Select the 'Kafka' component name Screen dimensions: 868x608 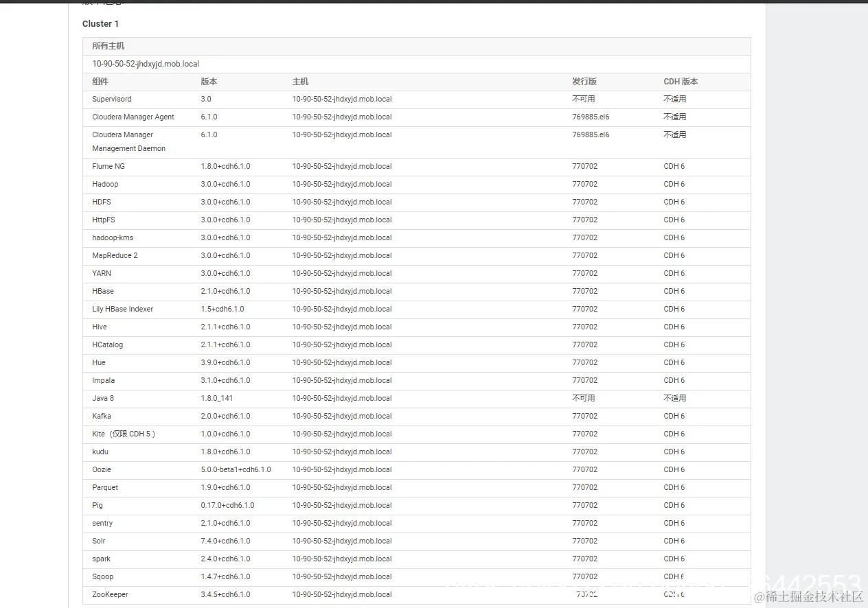(102, 417)
